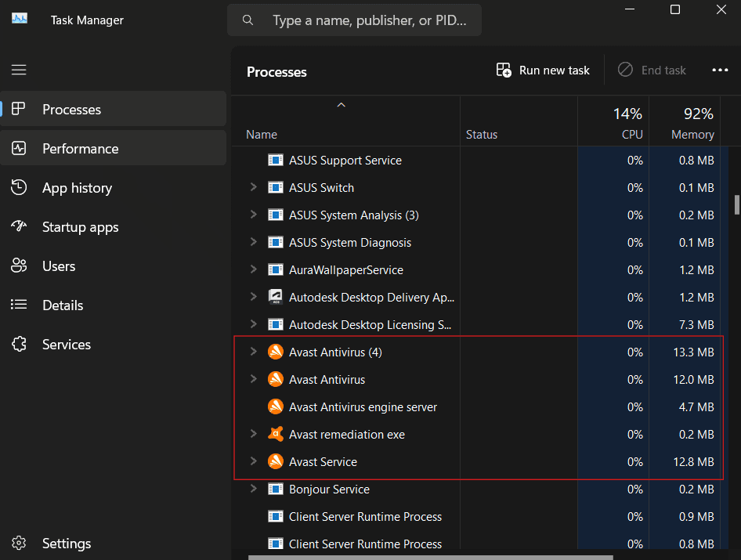Click the ASUS Switch process icon
This screenshot has height=560, width=741.
pyautogui.click(x=276, y=188)
